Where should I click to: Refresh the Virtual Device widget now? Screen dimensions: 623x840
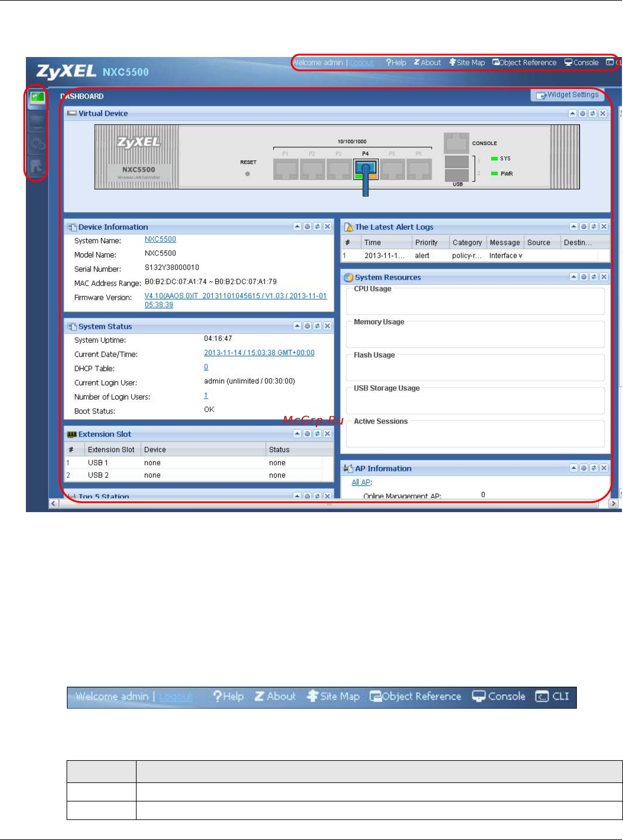pos(593,113)
